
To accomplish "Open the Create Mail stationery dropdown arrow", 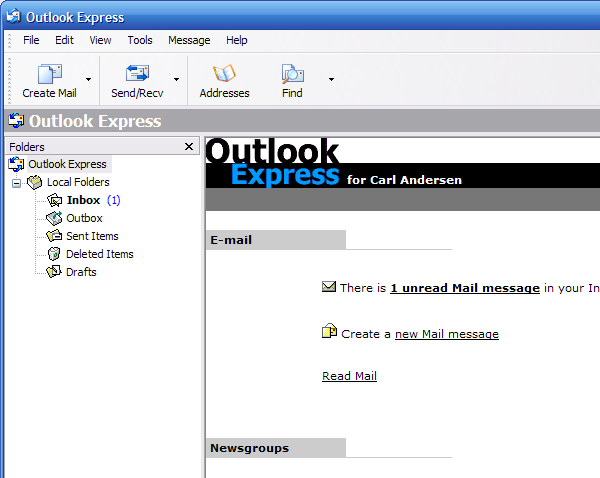I will [88, 80].
